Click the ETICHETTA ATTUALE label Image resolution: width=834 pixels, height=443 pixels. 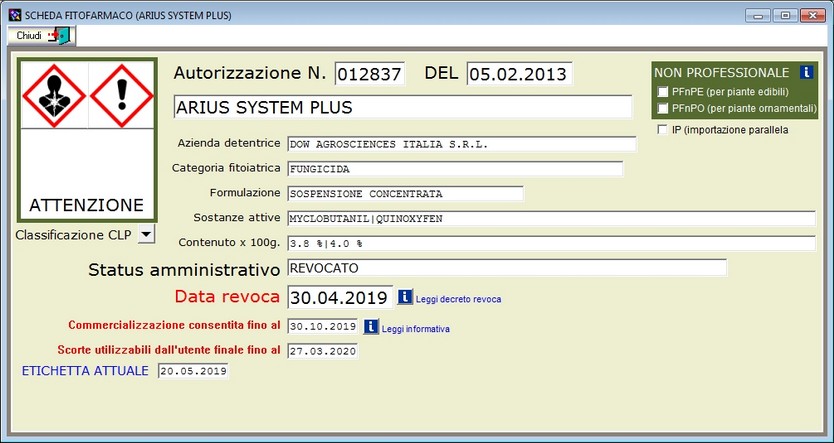85,371
